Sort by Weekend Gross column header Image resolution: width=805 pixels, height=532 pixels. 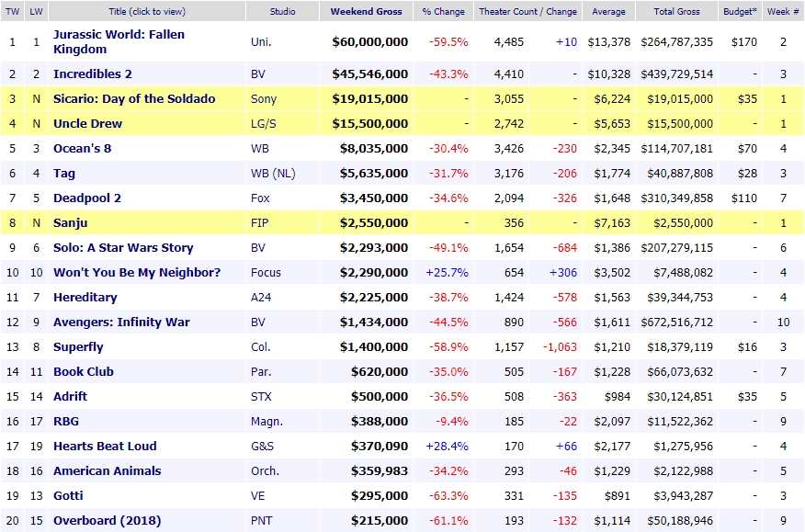[x=366, y=11]
